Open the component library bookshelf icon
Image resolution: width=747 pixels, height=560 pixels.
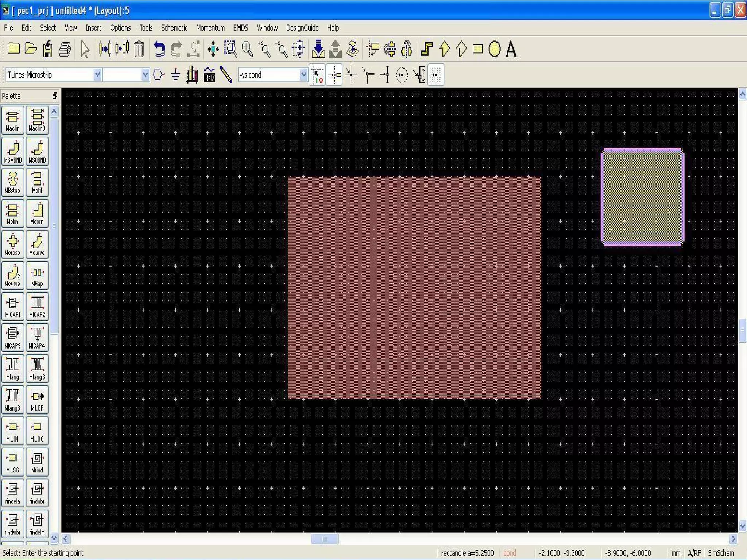coord(192,75)
